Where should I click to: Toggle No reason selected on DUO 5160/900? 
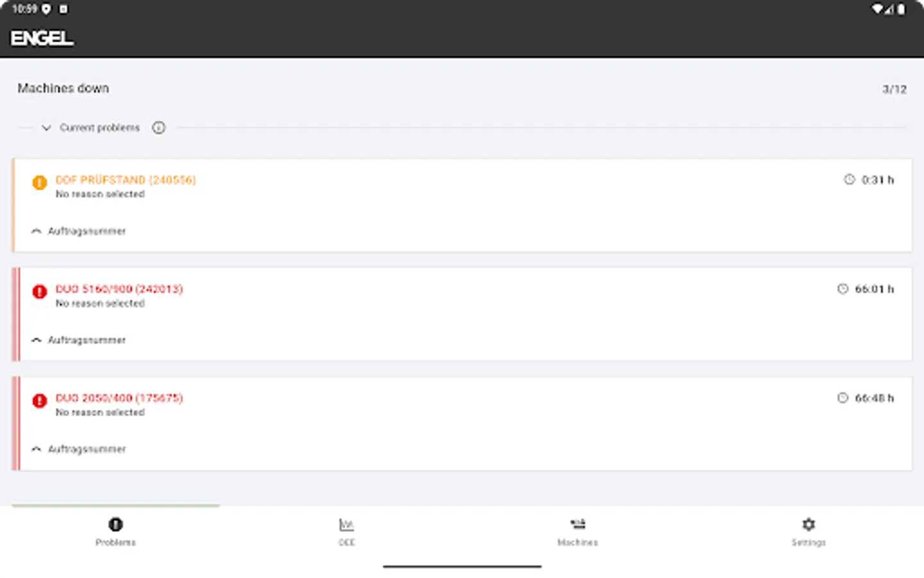click(100, 303)
